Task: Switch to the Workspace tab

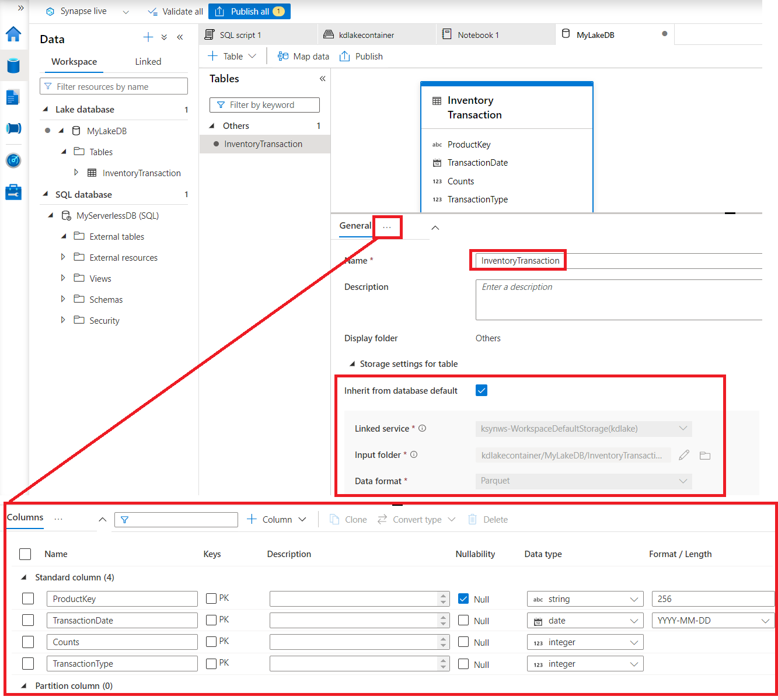Action: click(x=74, y=61)
